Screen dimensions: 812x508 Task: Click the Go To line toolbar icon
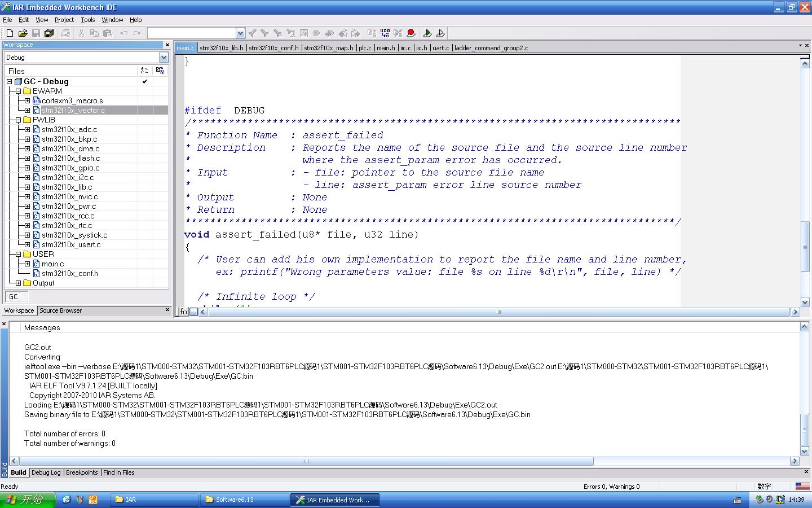tap(303, 33)
